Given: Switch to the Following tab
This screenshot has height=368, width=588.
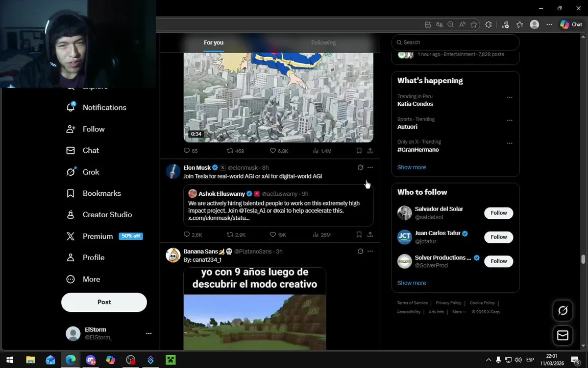Looking at the screenshot, I should click(x=323, y=42).
